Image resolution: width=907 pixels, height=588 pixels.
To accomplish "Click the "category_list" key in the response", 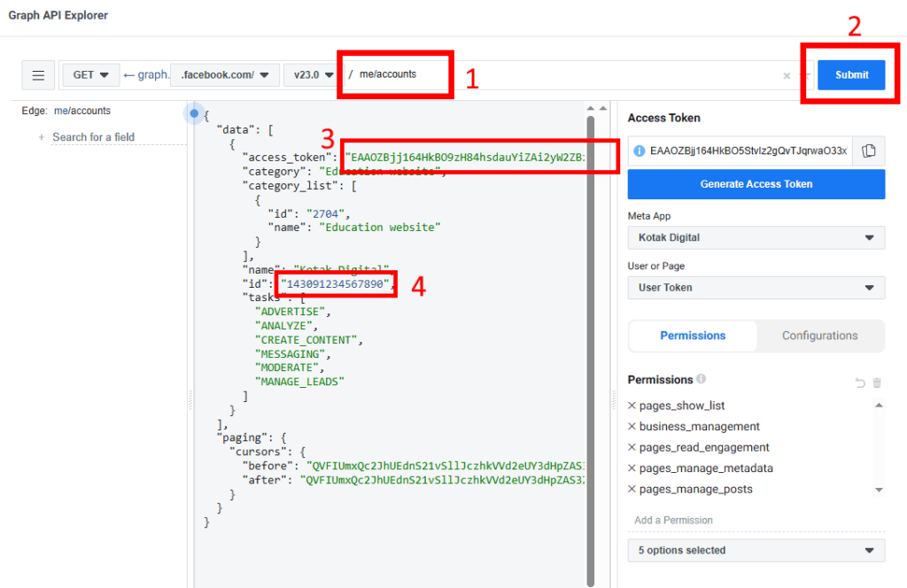I will click(x=290, y=186).
